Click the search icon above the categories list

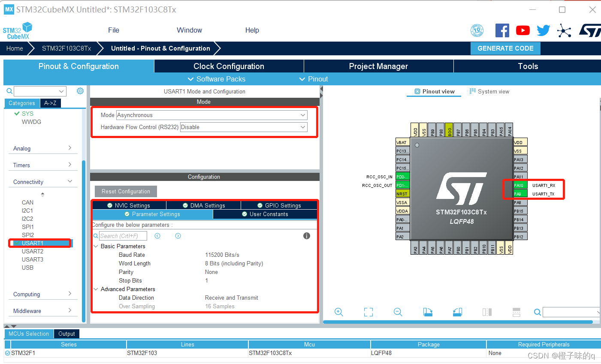click(x=9, y=91)
